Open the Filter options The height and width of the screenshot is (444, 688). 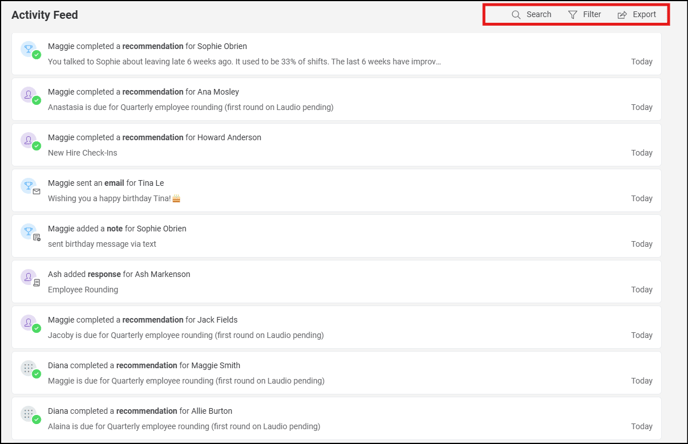click(584, 14)
